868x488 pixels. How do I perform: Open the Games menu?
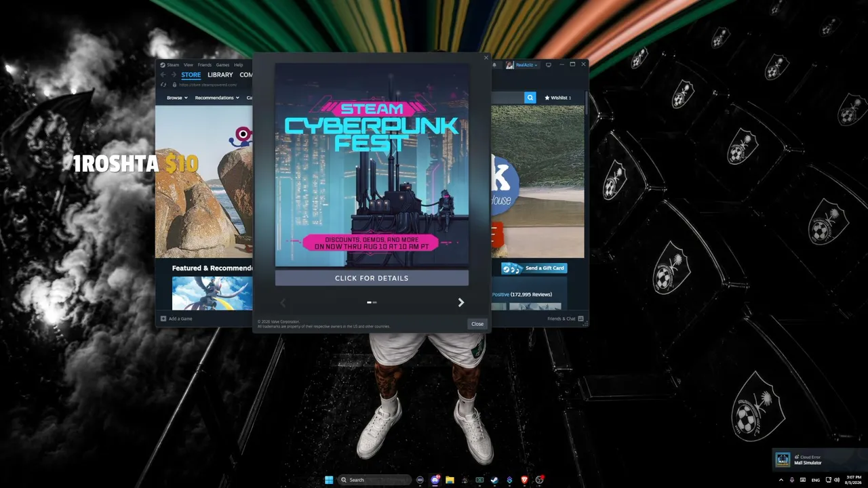(x=222, y=65)
